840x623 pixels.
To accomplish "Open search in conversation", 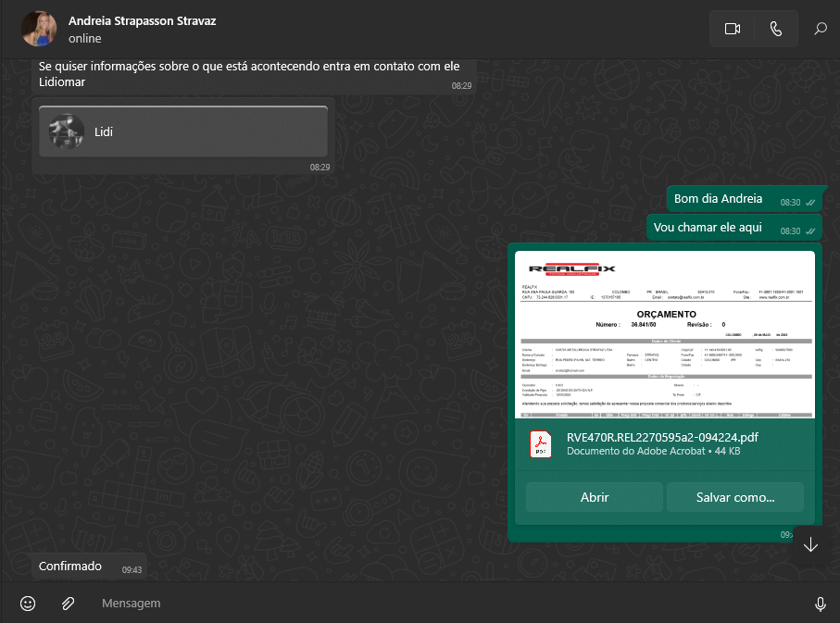I will pos(820,29).
